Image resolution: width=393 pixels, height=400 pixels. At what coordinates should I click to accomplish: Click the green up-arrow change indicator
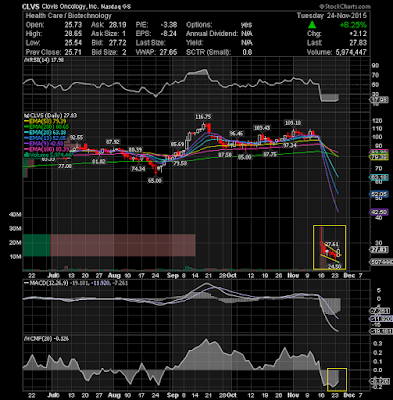[312, 25]
